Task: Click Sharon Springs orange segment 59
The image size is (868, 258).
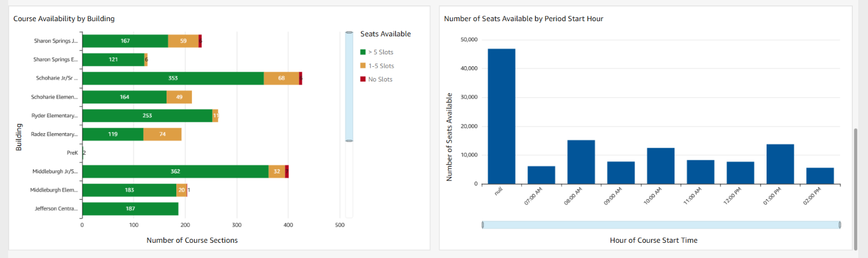Action: tap(183, 41)
